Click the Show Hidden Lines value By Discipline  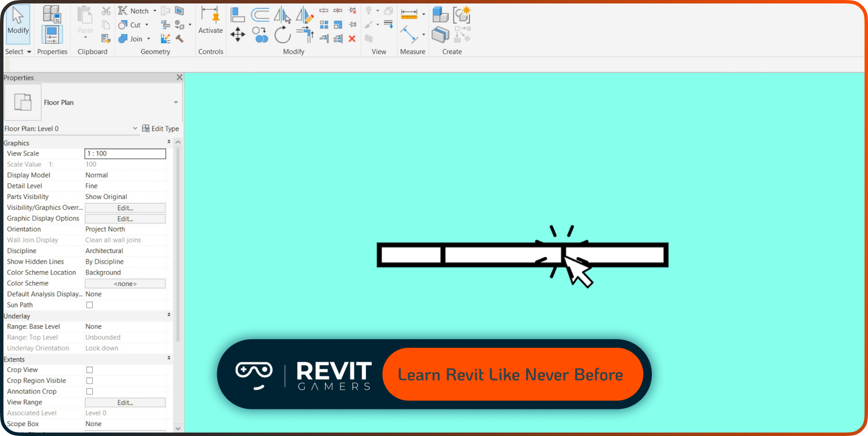104,262
